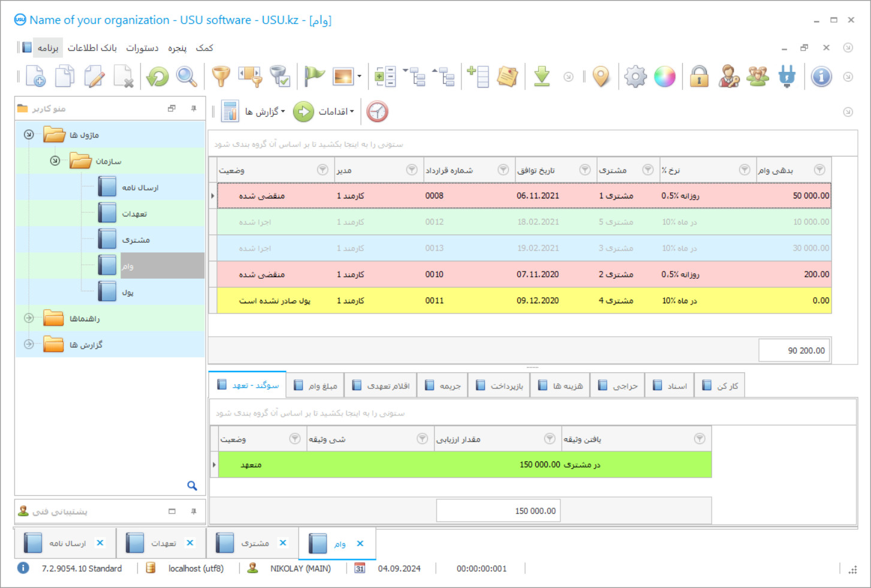871x588 pixels.
Task: Select the پول item in sidebar tree
Action: [x=128, y=293]
